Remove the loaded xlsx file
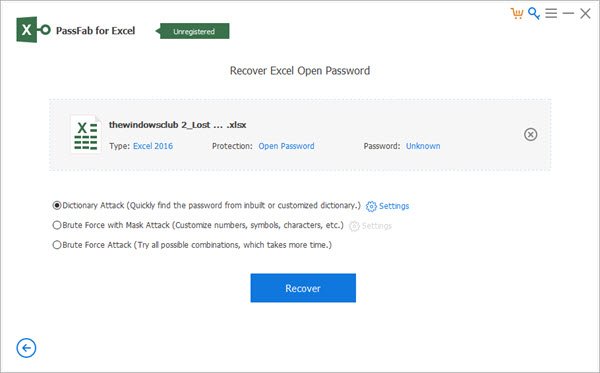This screenshot has height=373, width=600. (x=530, y=134)
